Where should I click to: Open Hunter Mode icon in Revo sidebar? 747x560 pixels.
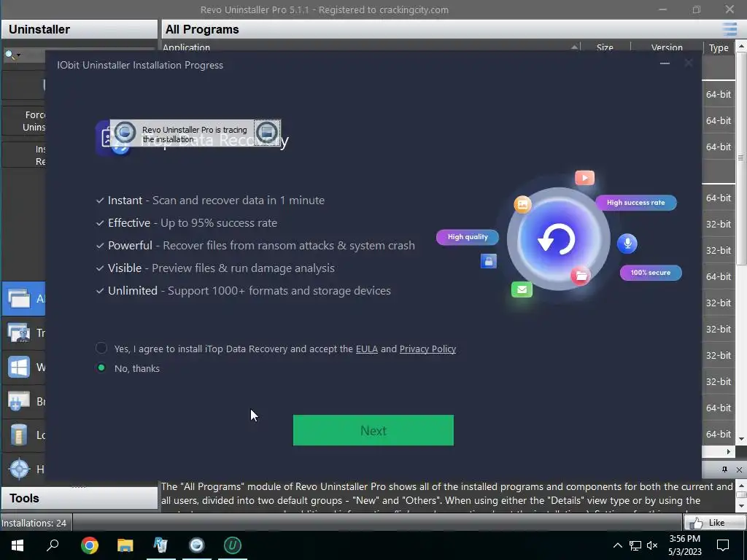click(19, 469)
